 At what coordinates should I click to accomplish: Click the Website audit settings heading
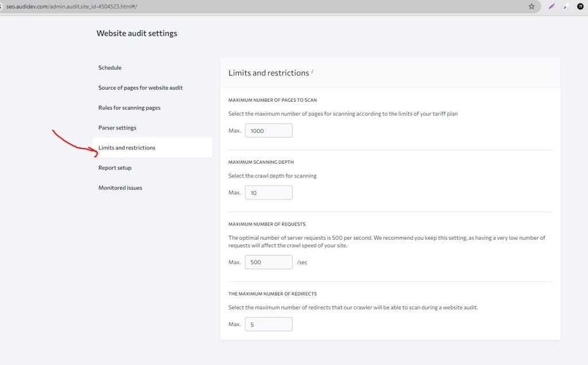(137, 33)
